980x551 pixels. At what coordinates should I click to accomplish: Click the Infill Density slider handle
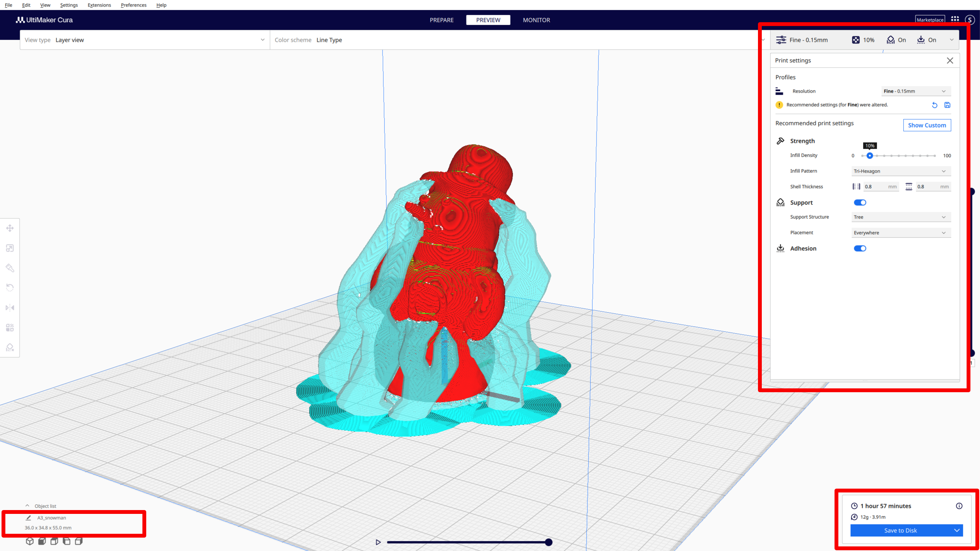pos(870,156)
